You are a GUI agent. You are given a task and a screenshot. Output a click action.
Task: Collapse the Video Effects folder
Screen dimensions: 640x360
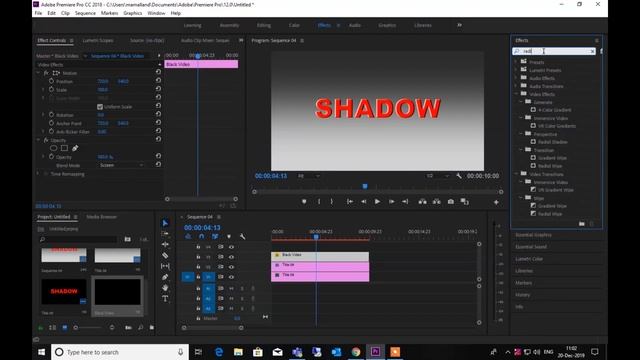[516, 94]
